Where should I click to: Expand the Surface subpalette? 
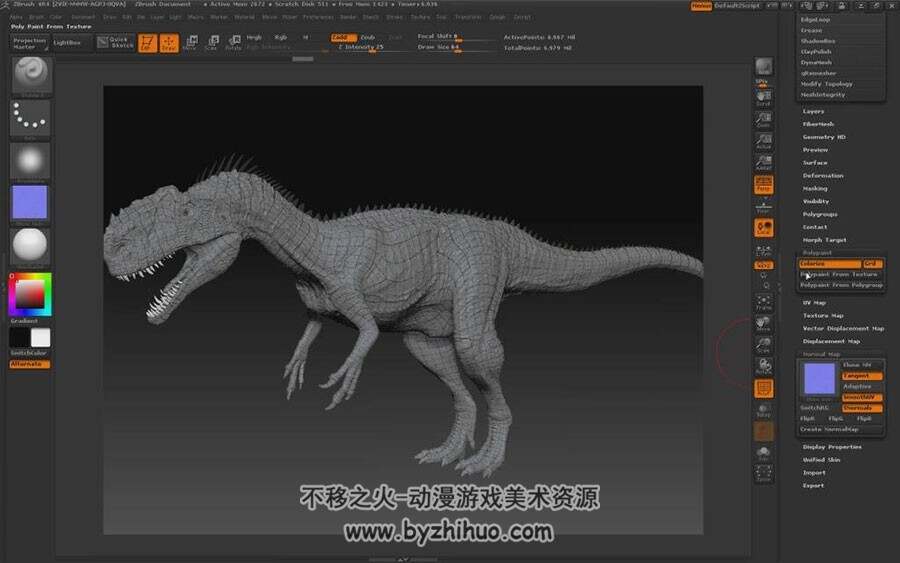(814, 163)
